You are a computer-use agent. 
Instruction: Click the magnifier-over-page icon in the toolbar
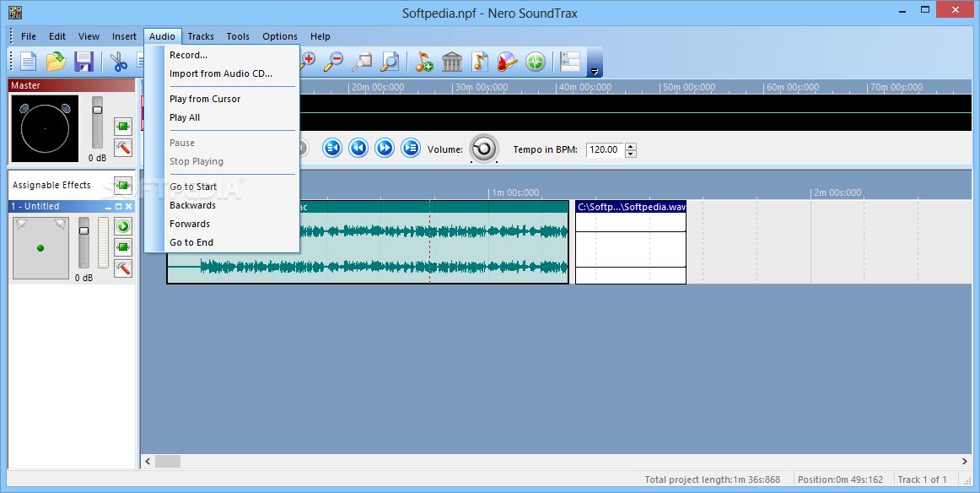click(x=390, y=61)
